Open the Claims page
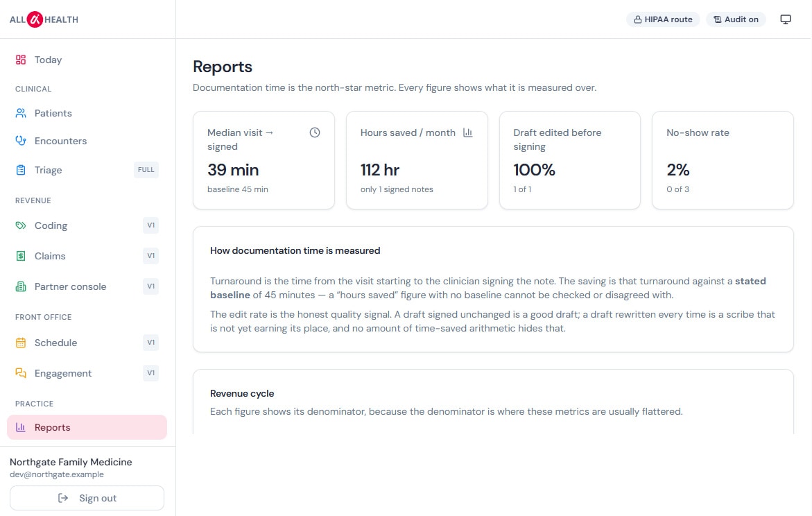The image size is (812, 516). coord(87,256)
